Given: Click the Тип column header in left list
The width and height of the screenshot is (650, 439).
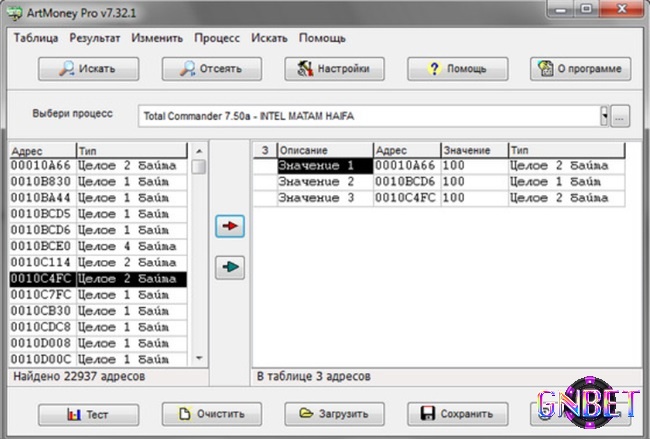Looking at the screenshot, I should tap(132, 151).
